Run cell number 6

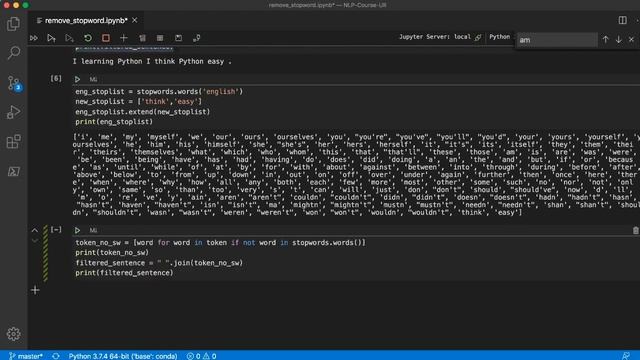[77, 79]
